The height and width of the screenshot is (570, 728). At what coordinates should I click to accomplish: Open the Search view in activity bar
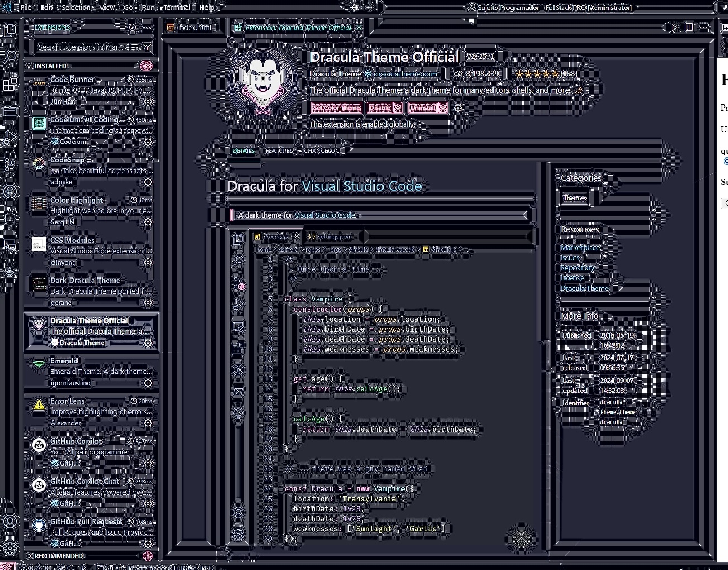10,57
